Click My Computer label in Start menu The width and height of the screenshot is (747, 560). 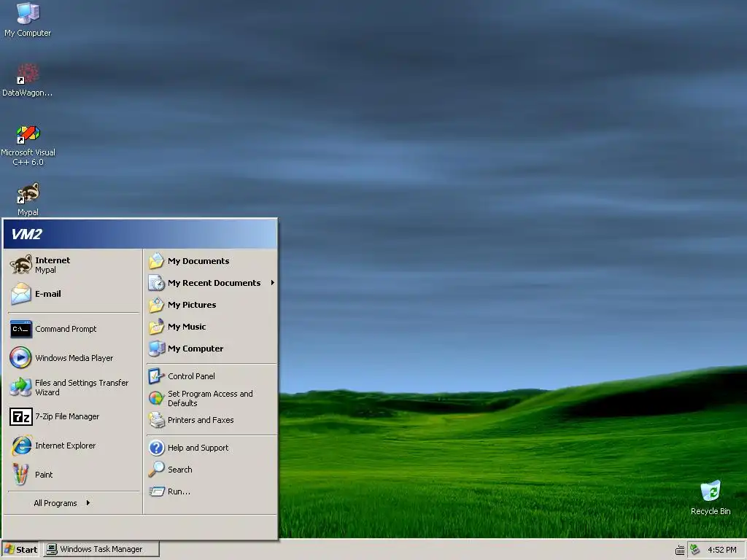(196, 349)
